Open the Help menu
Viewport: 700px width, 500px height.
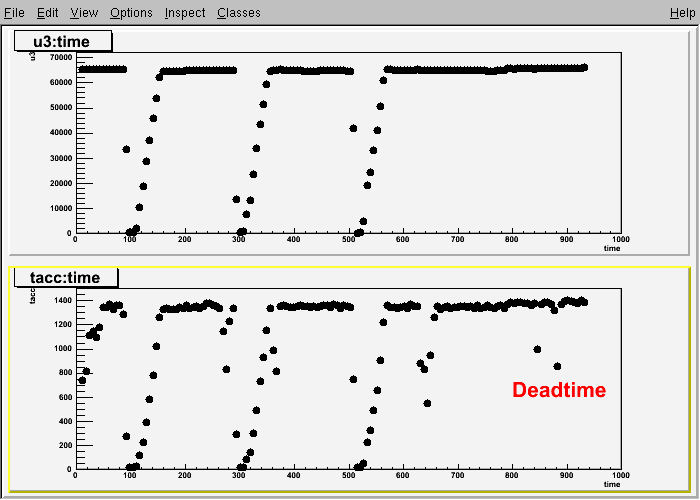[x=683, y=12]
